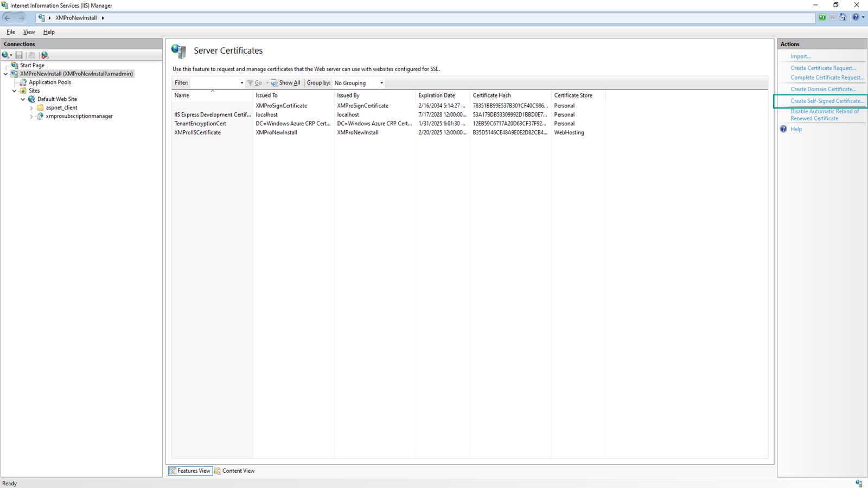
Task: Click the blue Help question-mark icon at top
Action: coord(856,17)
